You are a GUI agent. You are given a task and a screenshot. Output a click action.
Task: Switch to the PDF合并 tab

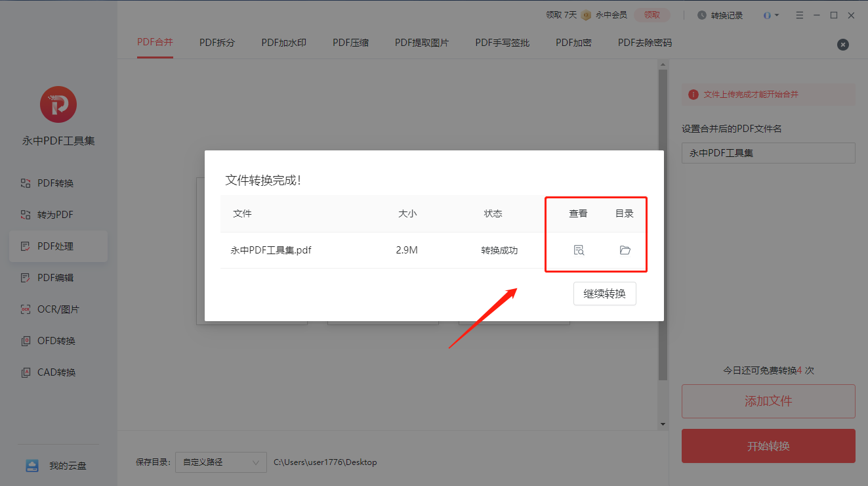(155, 43)
